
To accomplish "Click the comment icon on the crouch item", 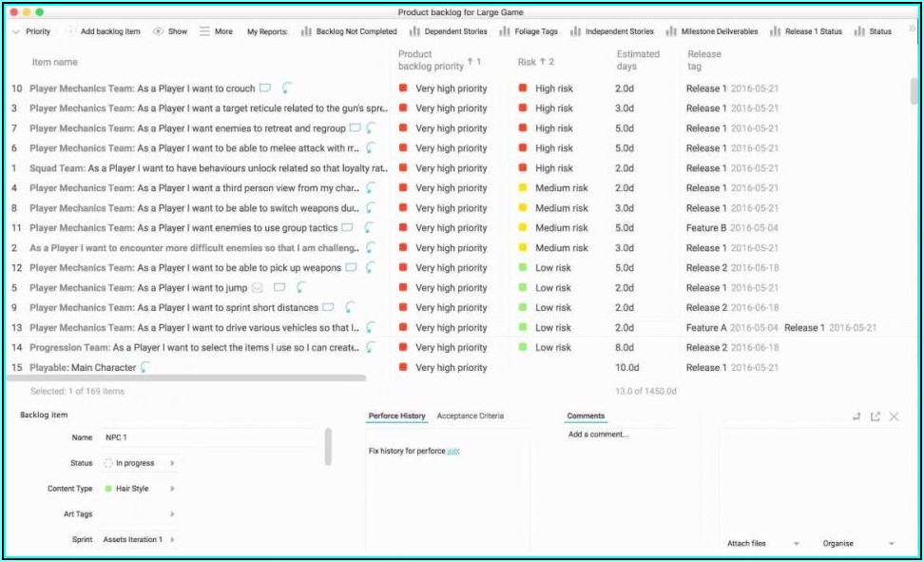I will (265, 88).
